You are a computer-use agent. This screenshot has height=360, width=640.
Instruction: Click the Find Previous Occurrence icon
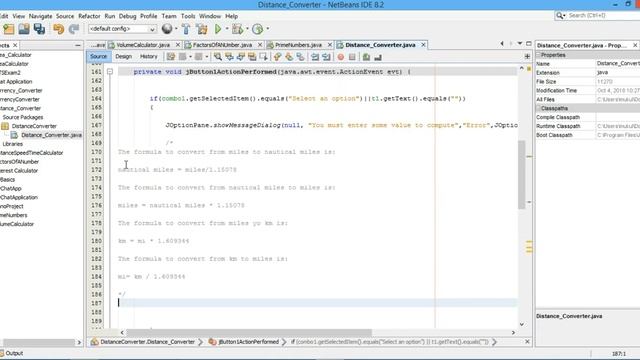pos(229,57)
